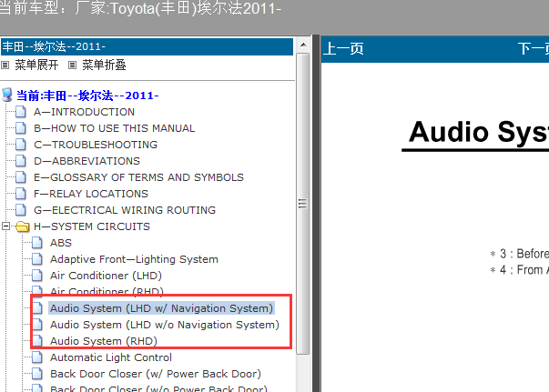The height and width of the screenshot is (392, 549).
Task: Open B—HOW TO USE THIS MANUAL
Action: 114,128
